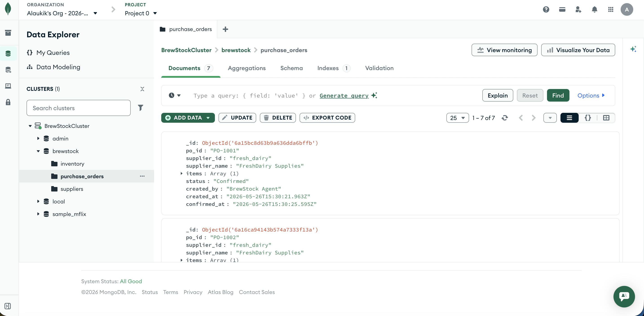Open the chat support bubble
Image resolution: width=644 pixels, height=316 pixels.
(x=624, y=297)
